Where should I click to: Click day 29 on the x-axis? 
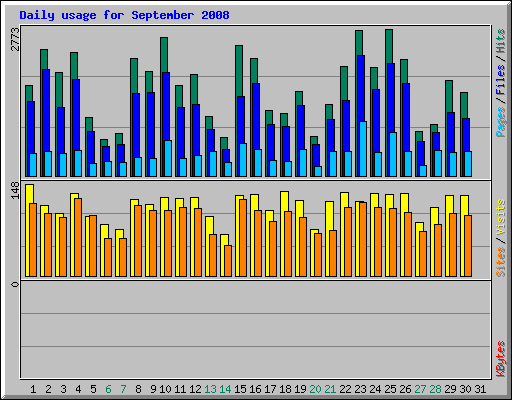click(x=450, y=389)
